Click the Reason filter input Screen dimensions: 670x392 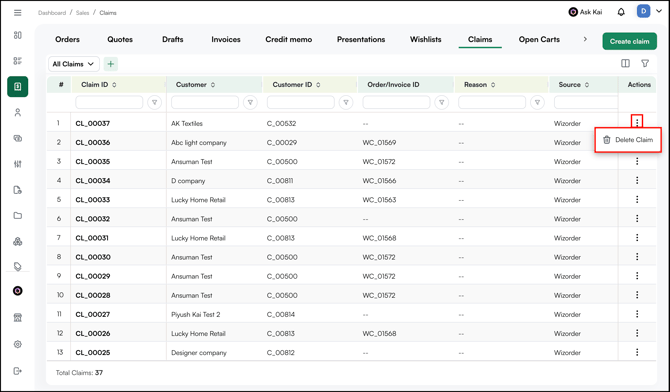[492, 103]
